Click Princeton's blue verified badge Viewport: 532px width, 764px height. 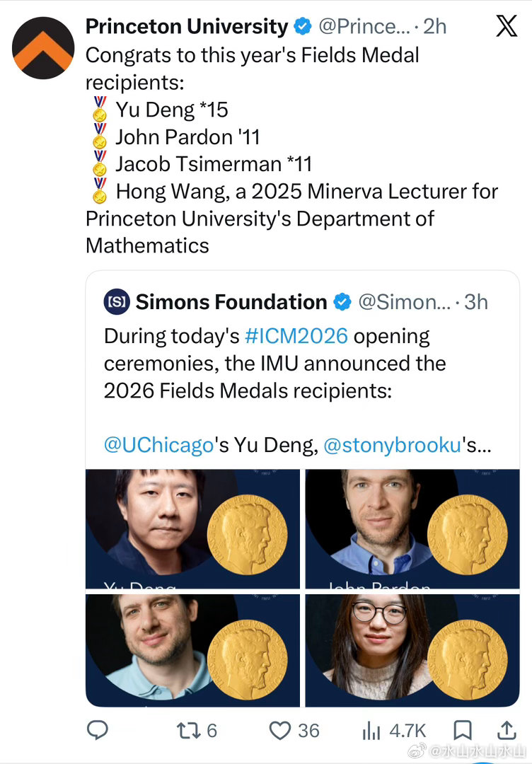[x=303, y=26]
